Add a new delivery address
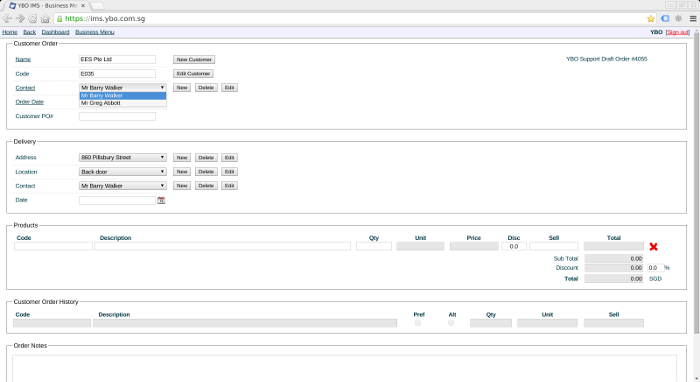The image size is (700, 382). tap(182, 158)
